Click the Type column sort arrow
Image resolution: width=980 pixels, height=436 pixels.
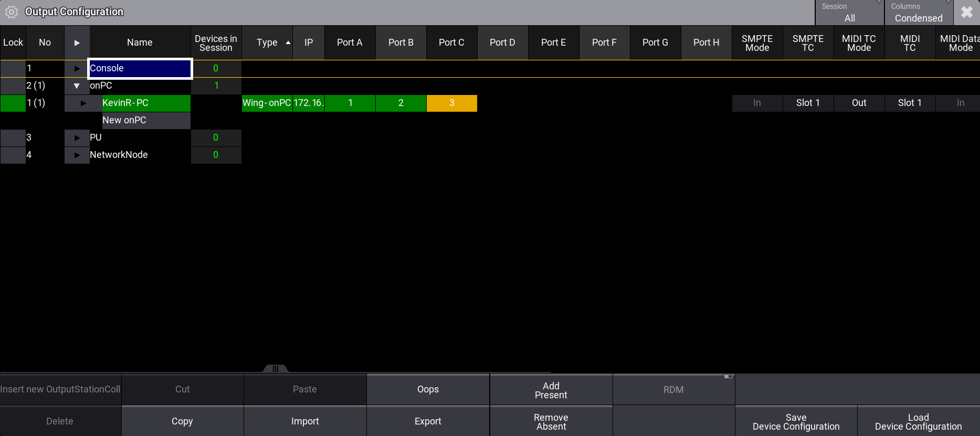click(x=288, y=42)
